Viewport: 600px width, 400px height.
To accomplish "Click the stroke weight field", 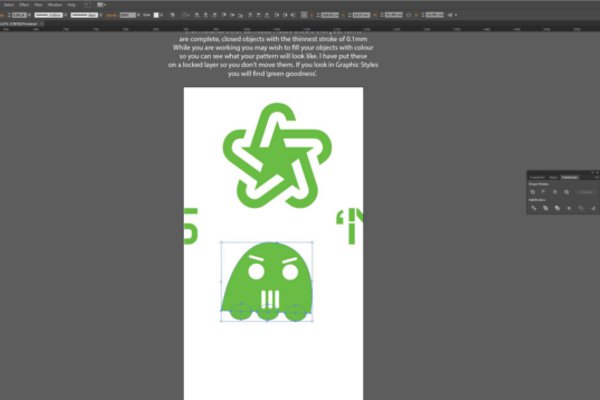I will click(19, 15).
